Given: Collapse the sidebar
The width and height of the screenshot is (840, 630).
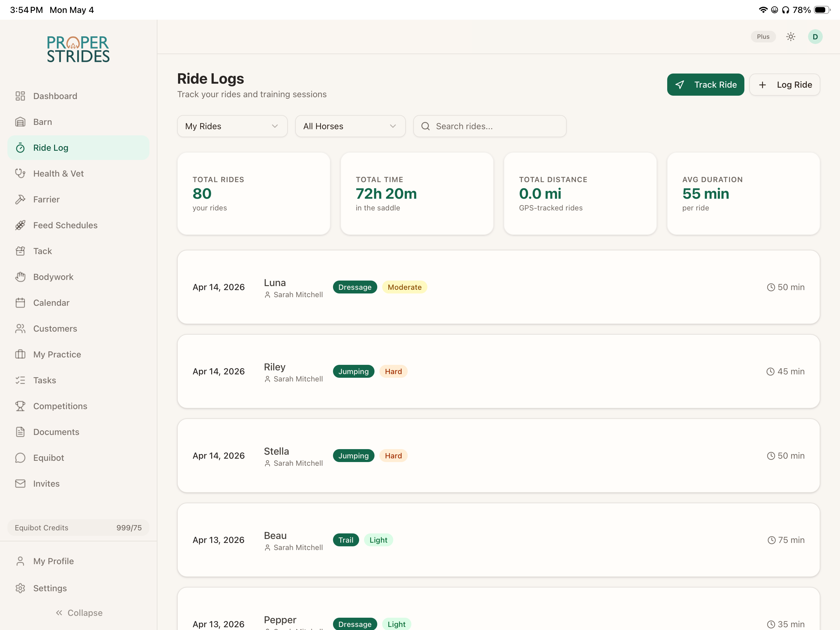Looking at the screenshot, I should tap(79, 612).
